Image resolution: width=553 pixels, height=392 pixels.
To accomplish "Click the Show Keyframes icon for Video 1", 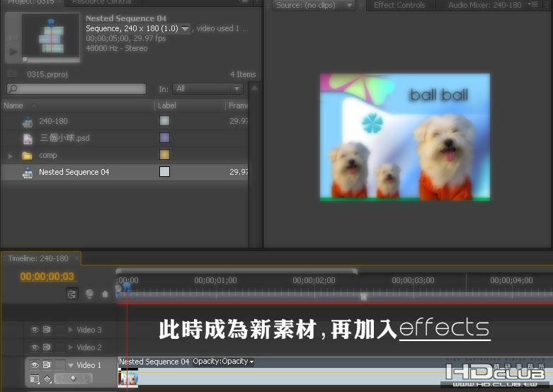I will tap(47, 379).
